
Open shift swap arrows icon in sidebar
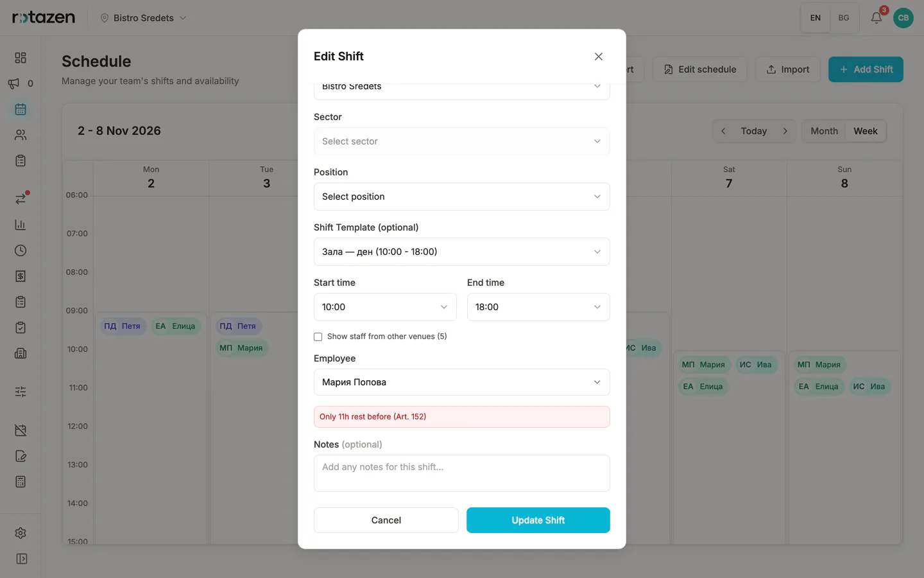(21, 199)
